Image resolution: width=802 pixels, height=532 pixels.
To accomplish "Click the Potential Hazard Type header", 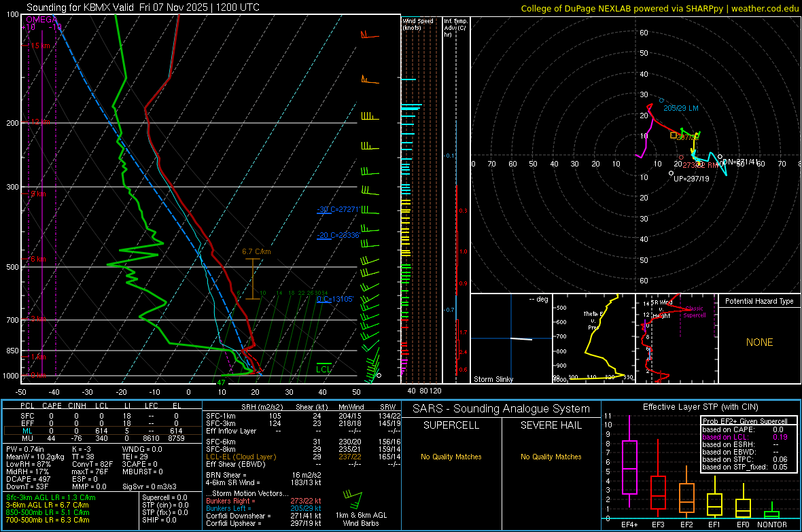I will [x=759, y=301].
